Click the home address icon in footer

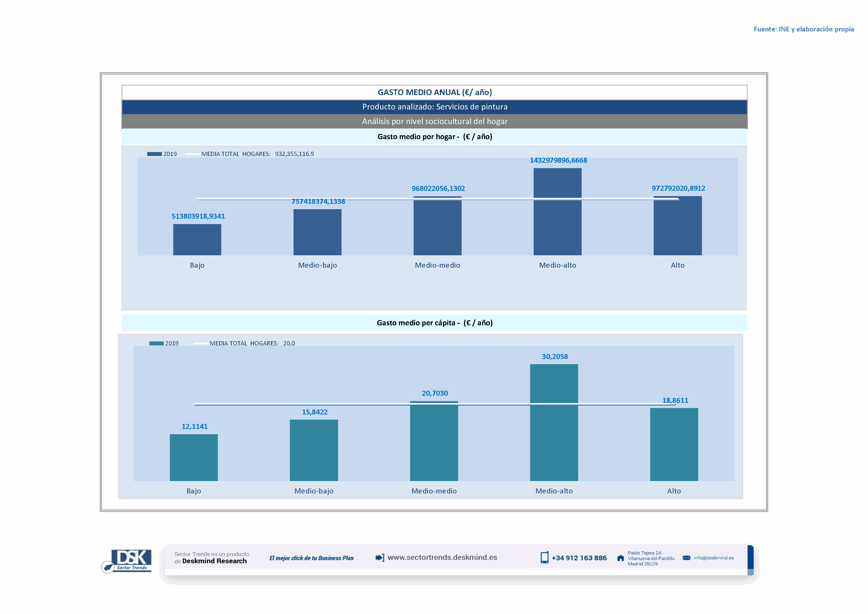pos(620,559)
